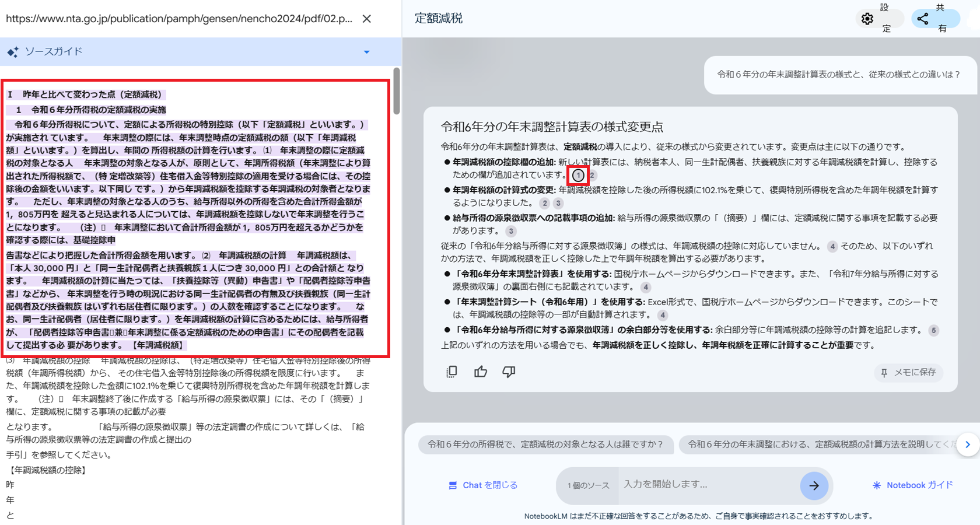The height and width of the screenshot is (525, 980).
Task: Click the send arrow button
Action: coord(814,485)
